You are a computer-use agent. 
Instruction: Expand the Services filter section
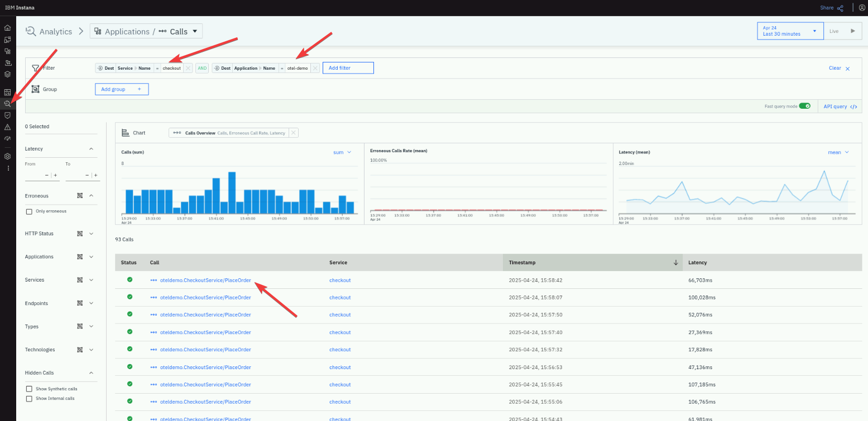click(x=91, y=280)
